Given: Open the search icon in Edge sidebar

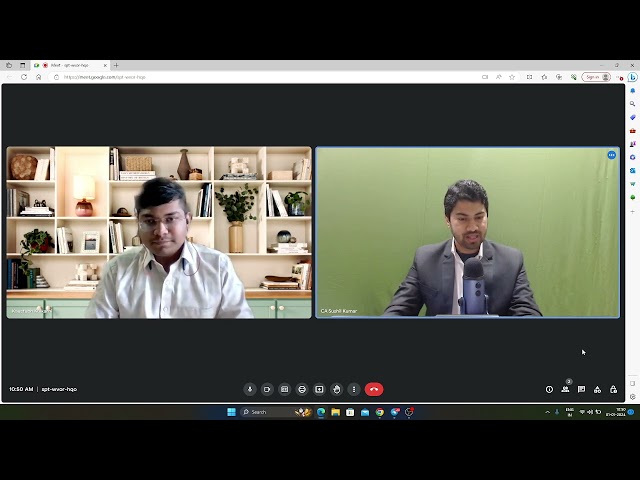Looking at the screenshot, I should 633,104.
